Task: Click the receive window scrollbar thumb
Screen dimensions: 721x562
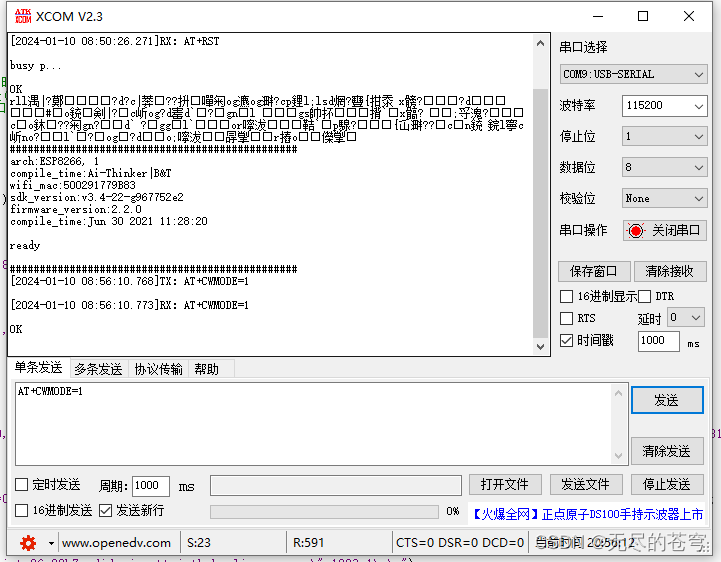Action: coord(541,212)
